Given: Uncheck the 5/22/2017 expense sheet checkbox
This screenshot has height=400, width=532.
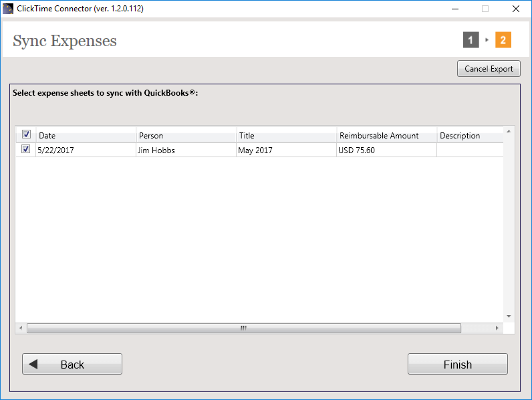Looking at the screenshot, I should tap(25, 149).
